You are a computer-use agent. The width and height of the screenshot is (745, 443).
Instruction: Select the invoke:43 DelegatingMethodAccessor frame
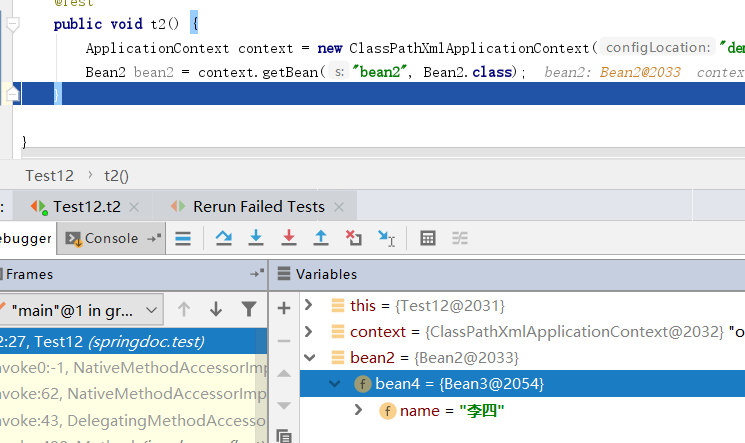[134, 420]
